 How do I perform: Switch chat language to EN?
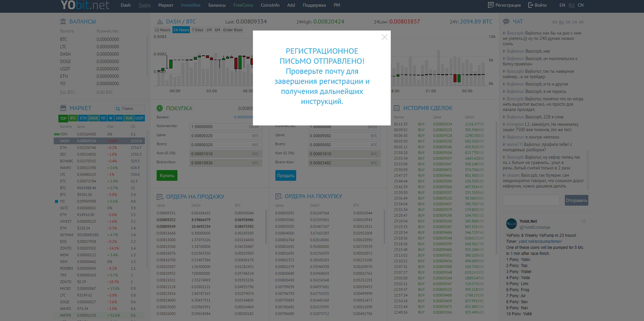[x=554, y=22]
